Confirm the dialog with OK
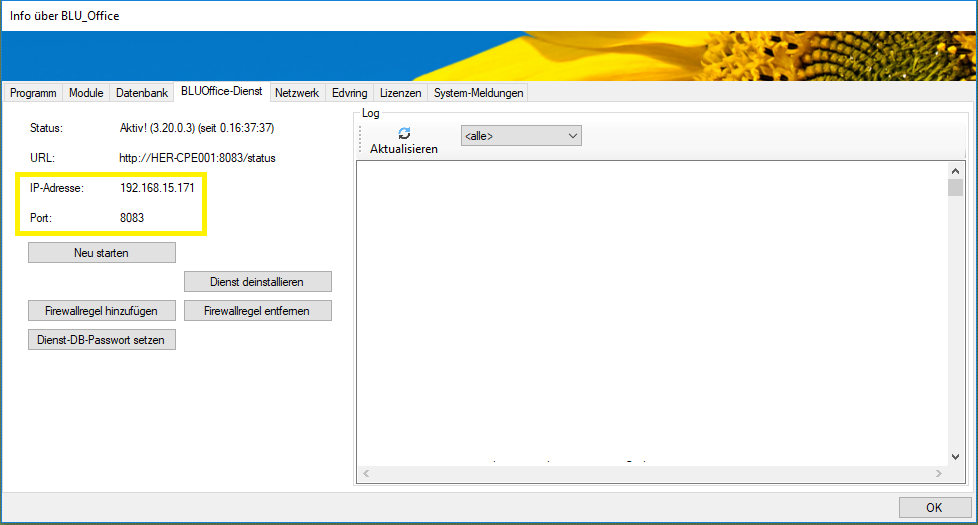The height and width of the screenshot is (525, 978). coord(934,507)
